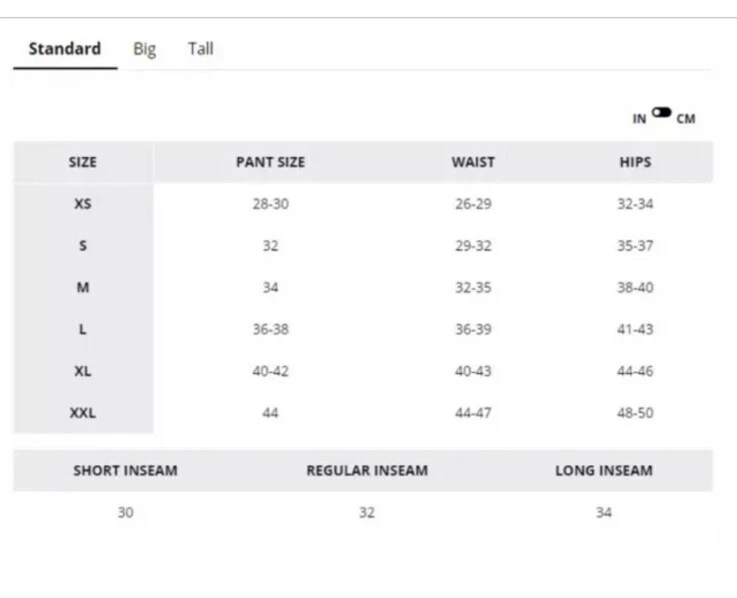
Task: Click the XL size row label
Action: (83, 371)
